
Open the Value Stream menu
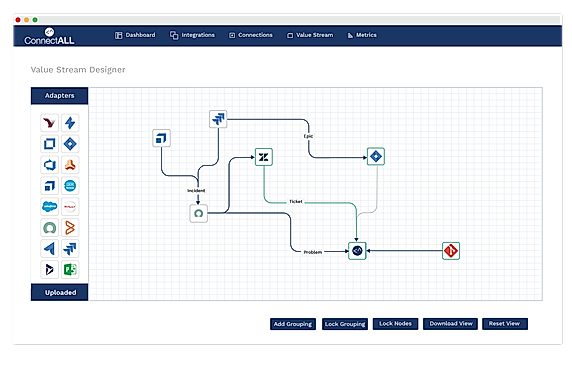[x=310, y=35]
